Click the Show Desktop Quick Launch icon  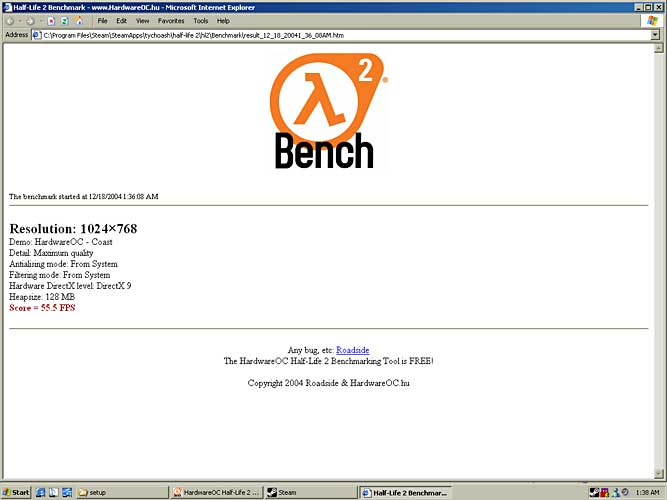[x=67, y=492]
